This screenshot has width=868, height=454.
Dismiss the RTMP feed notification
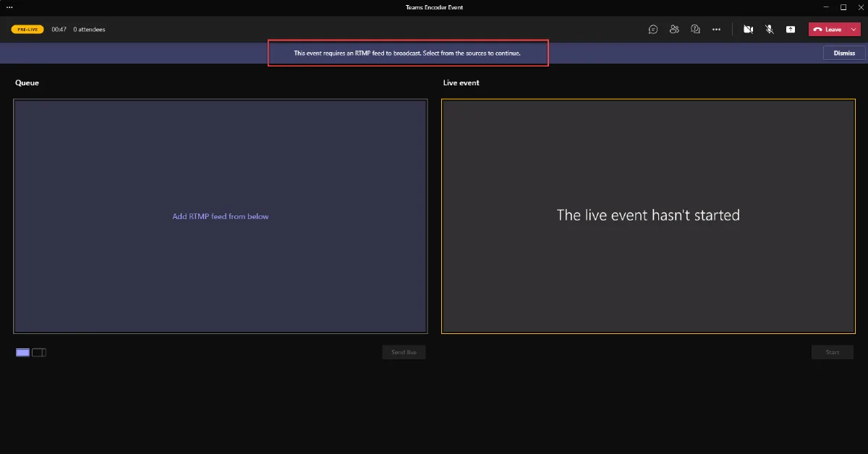[844, 53]
